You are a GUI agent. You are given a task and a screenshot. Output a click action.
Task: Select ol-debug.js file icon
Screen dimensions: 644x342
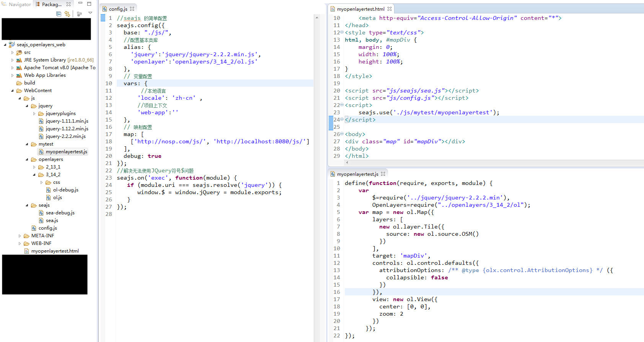(48, 190)
